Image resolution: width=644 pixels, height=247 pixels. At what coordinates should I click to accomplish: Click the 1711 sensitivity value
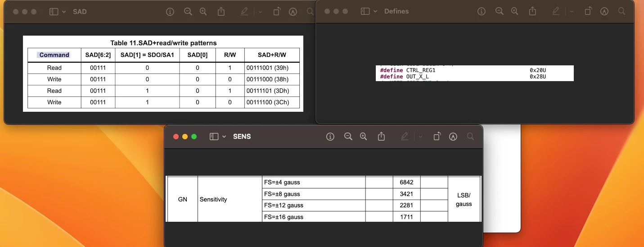coord(406,217)
